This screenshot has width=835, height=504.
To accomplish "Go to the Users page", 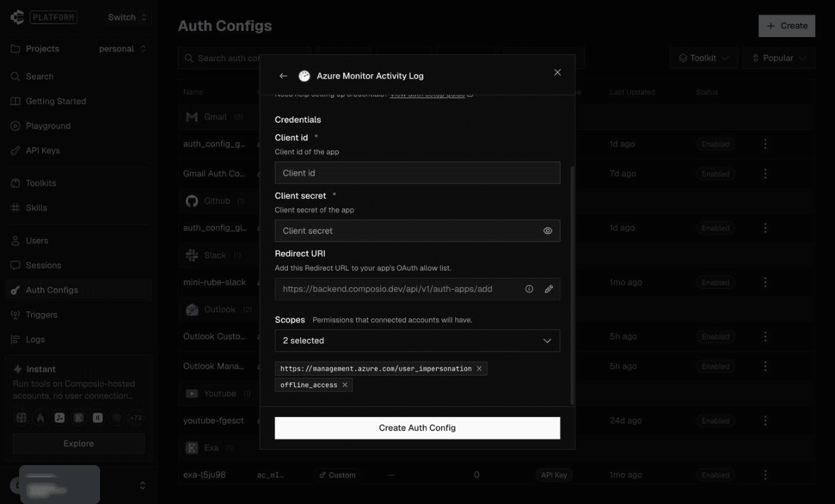I will (x=78, y=241).
